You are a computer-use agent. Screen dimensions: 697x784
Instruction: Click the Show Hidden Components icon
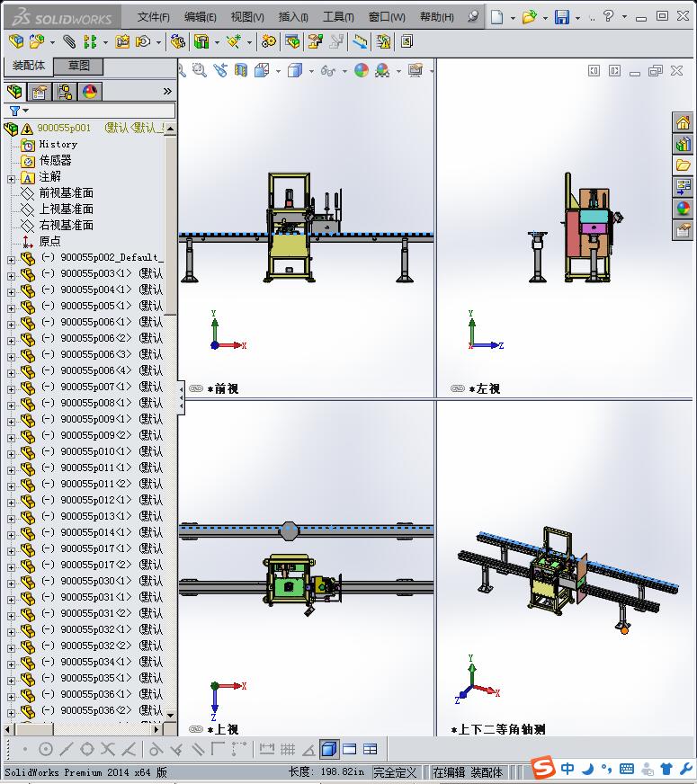pyautogui.click(x=178, y=41)
